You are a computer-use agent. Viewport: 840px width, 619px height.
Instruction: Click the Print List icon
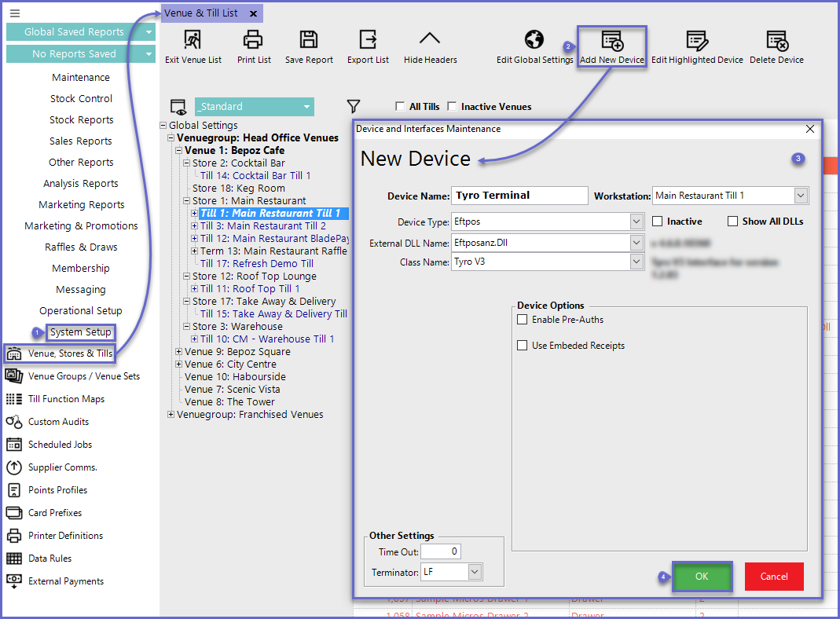tap(253, 40)
